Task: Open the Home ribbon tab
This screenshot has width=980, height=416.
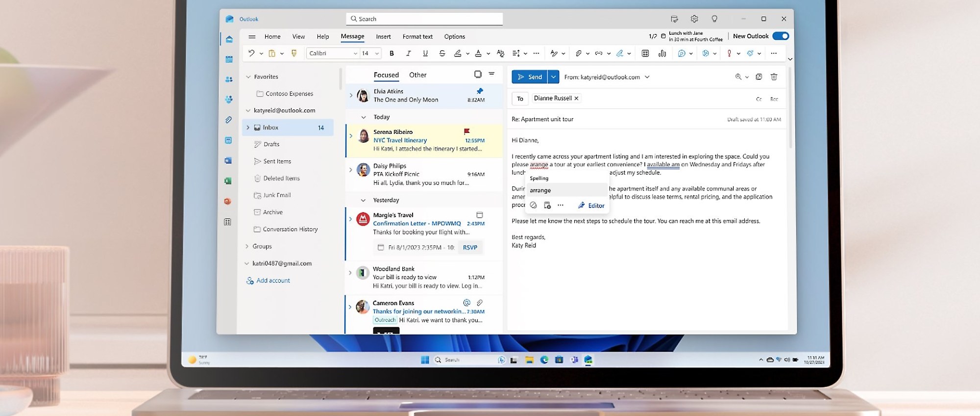Action: tap(272, 36)
